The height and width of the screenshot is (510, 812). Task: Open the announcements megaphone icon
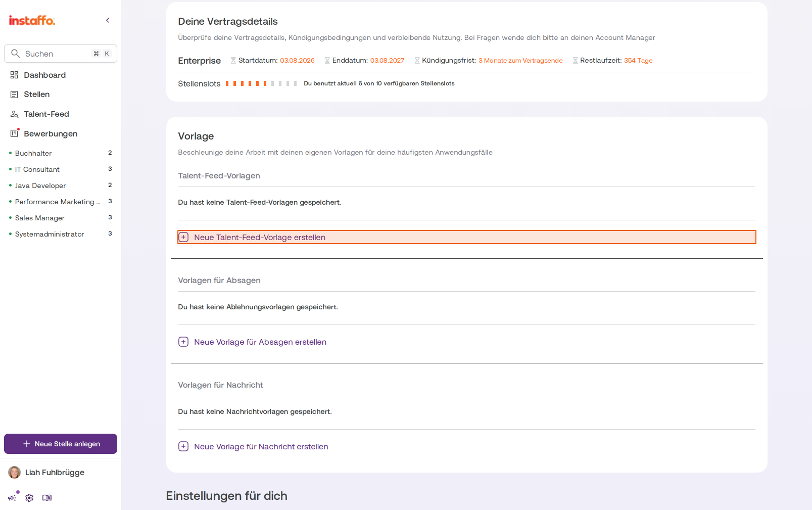coord(12,497)
